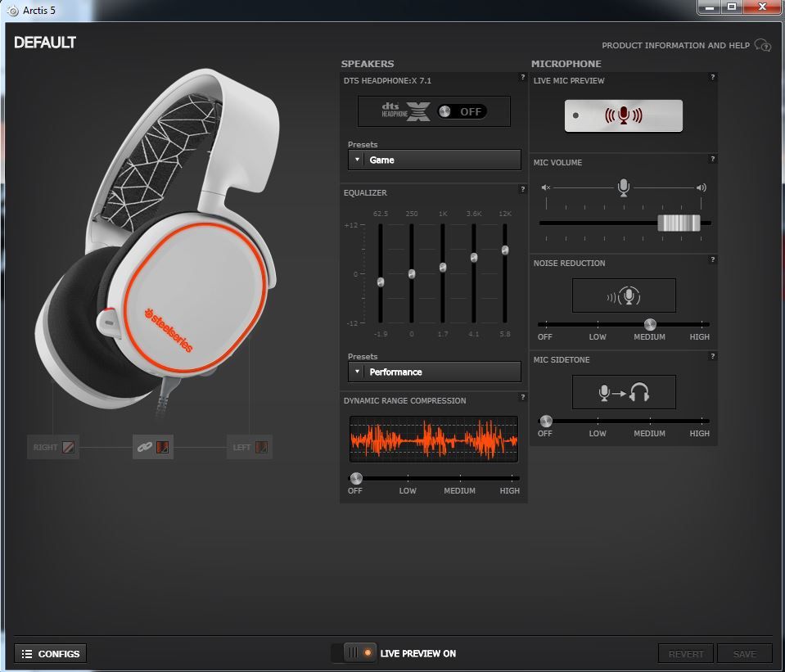Click the 12K equalizer band knob

pyautogui.click(x=505, y=250)
